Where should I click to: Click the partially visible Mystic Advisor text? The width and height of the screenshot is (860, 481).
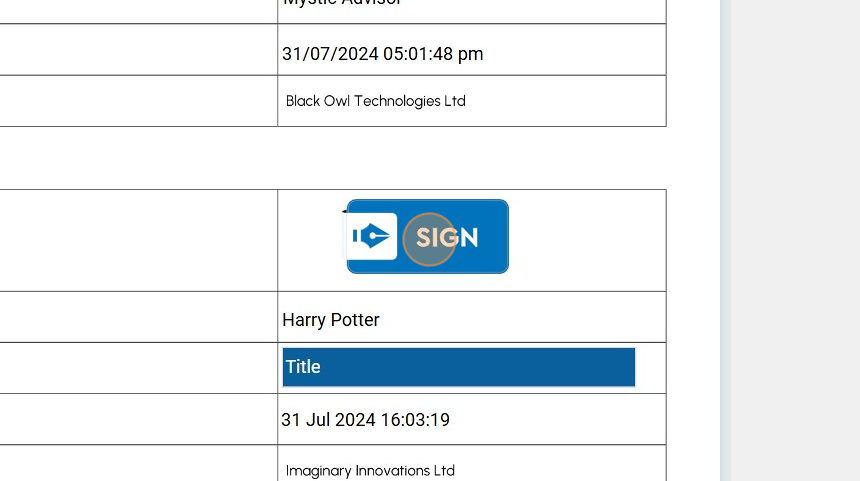[x=342, y=3]
